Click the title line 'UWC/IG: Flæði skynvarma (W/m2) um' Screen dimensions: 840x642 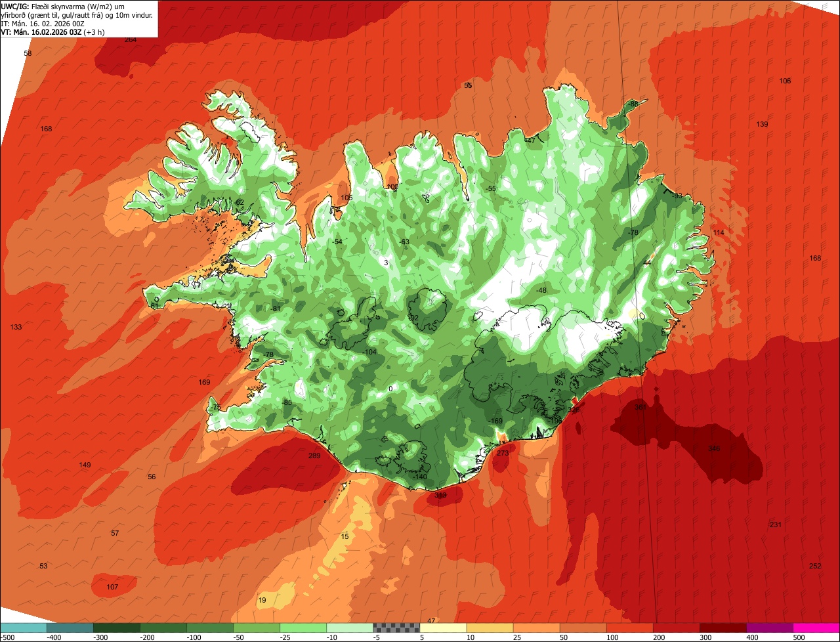(63, 6)
